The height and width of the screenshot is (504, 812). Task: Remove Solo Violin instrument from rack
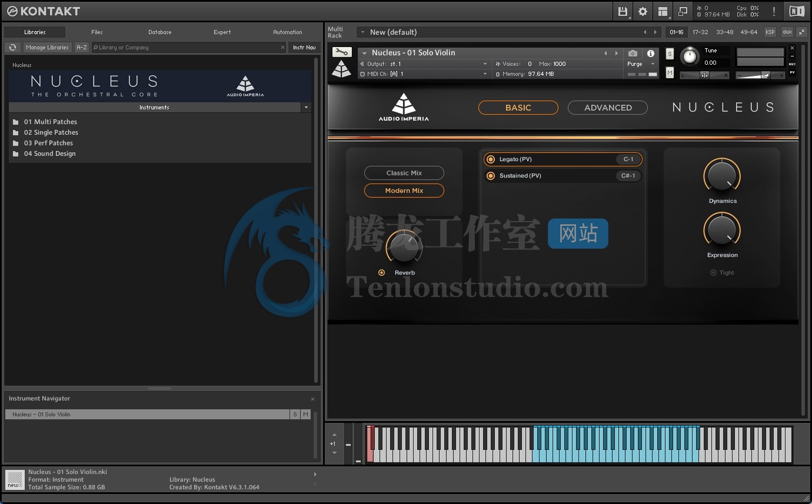click(x=792, y=48)
